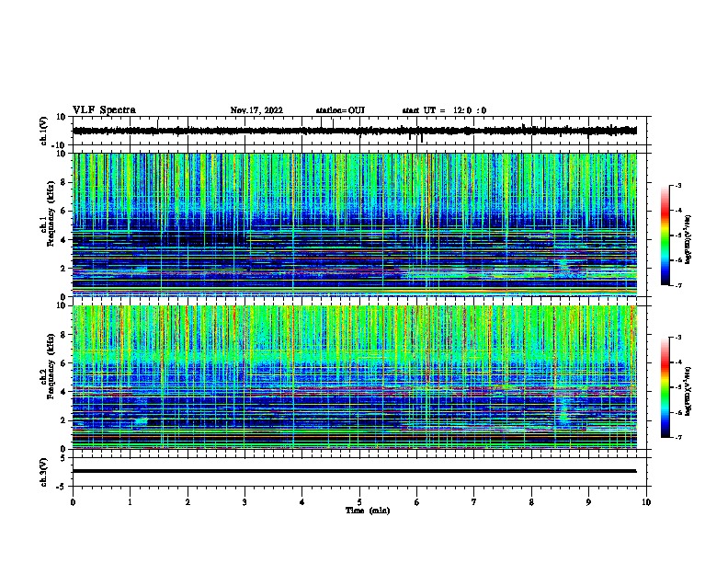Click the date 'Nov.17, 2022'

click(x=256, y=110)
